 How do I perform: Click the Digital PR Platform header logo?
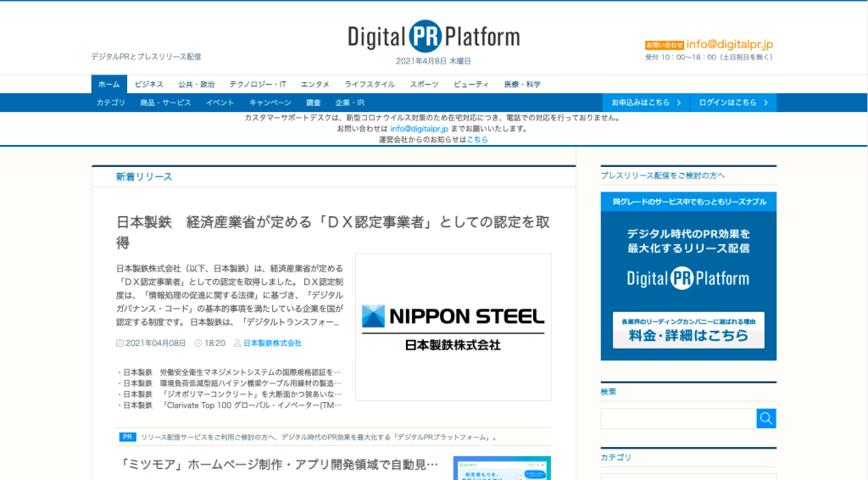[x=433, y=36]
